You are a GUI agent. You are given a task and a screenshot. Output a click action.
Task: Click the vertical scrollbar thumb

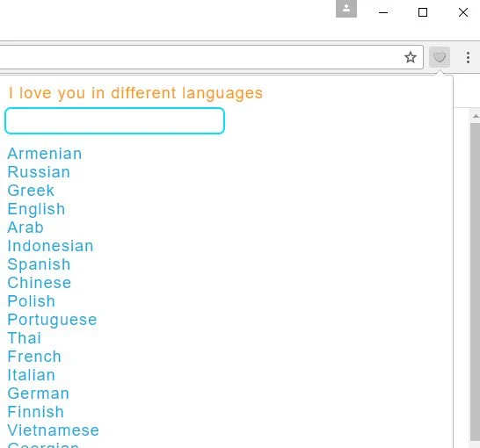click(x=475, y=282)
